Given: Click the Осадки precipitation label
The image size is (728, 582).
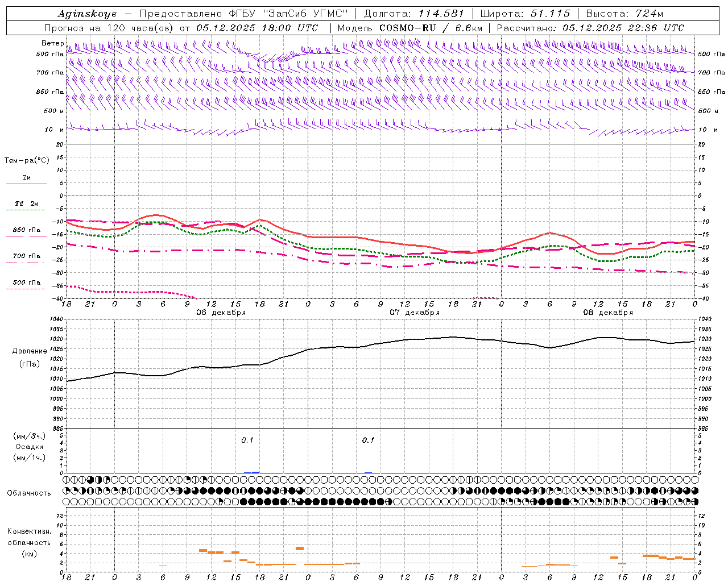Looking at the screenshot, I should pos(30,447).
